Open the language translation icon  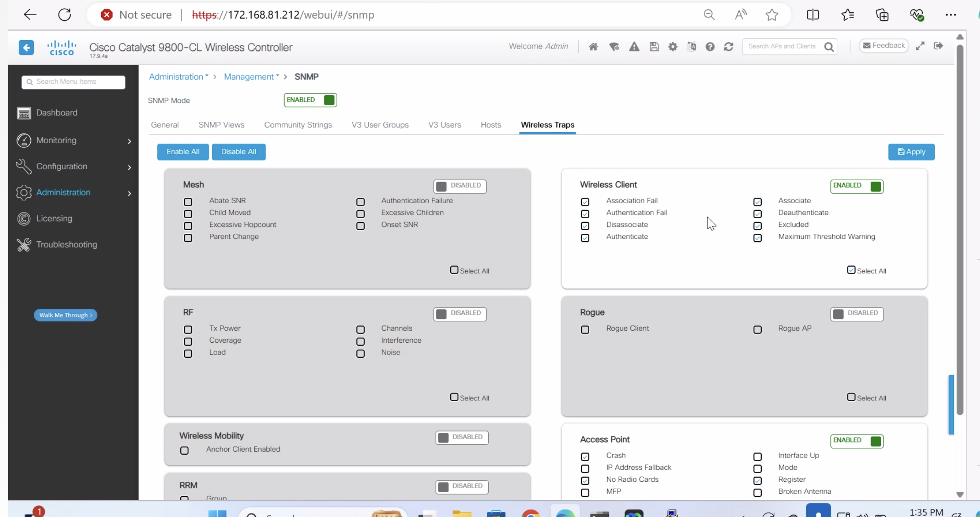tap(691, 47)
